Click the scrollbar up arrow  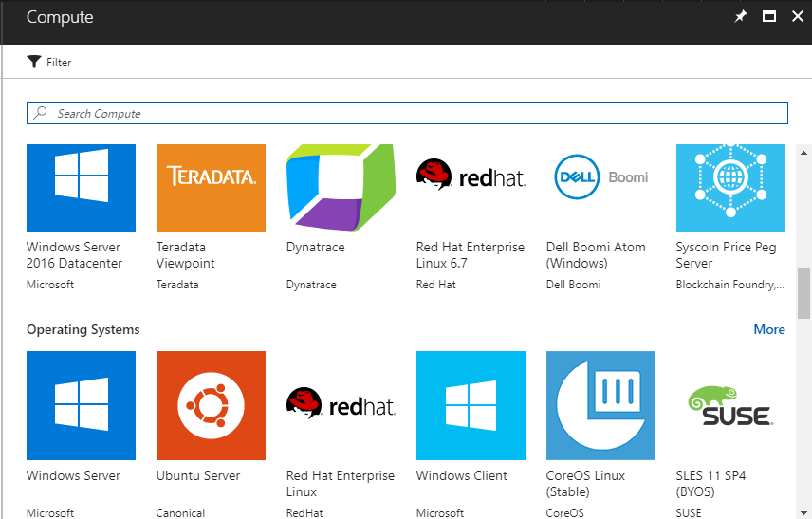(x=803, y=153)
